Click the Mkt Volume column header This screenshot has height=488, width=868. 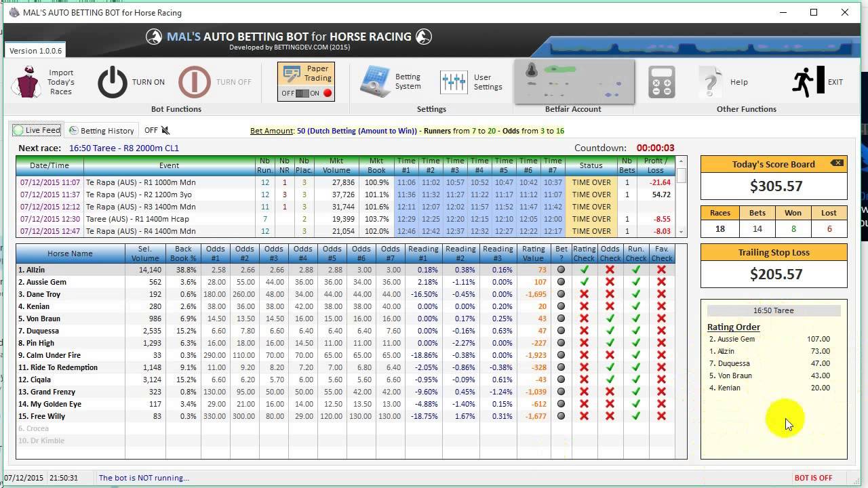tap(336, 165)
